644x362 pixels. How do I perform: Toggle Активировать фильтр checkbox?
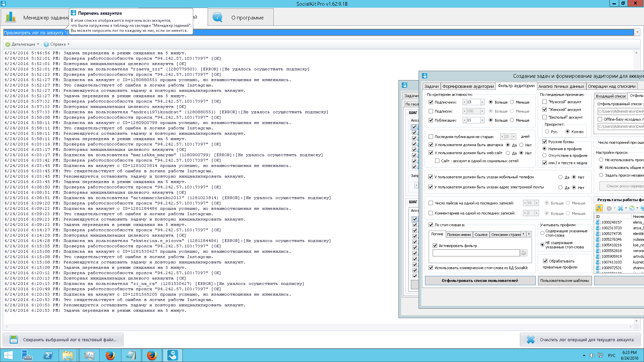[435, 246]
